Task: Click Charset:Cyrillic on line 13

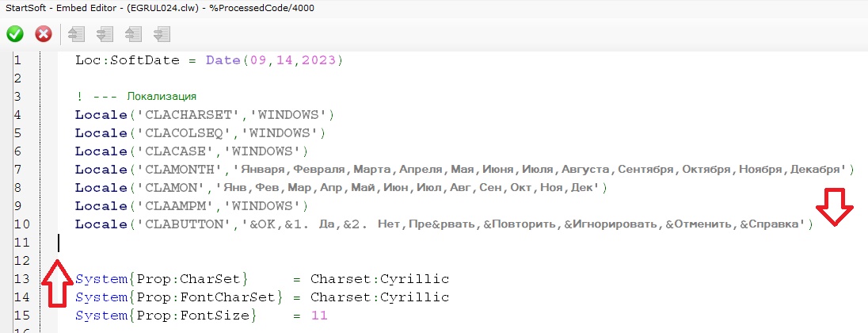Action: [x=379, y=279]
